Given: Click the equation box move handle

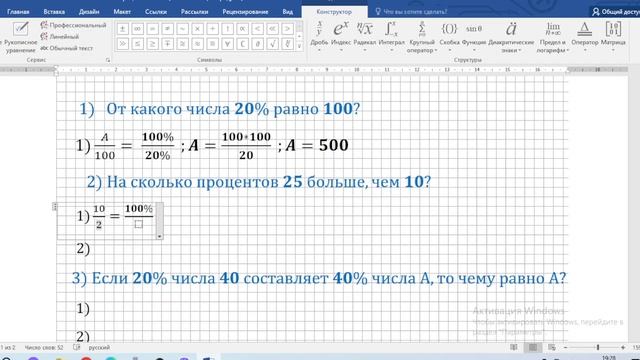Looking at the screenshot, I should point(55,207).
